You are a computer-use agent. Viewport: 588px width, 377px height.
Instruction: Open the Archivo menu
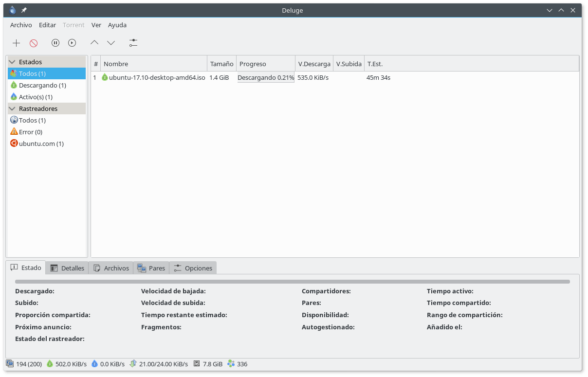tap(21, 25)
